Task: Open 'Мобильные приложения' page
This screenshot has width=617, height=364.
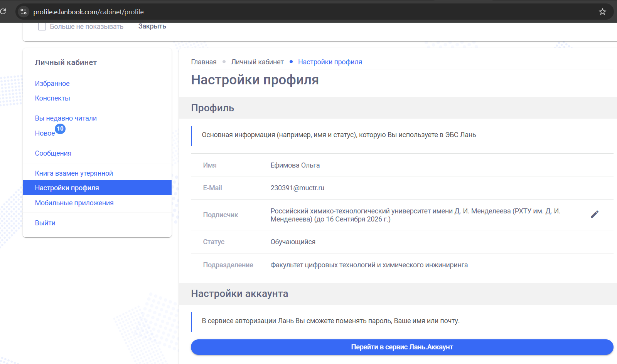Action: pyautogui.click(x=74, y=203)
